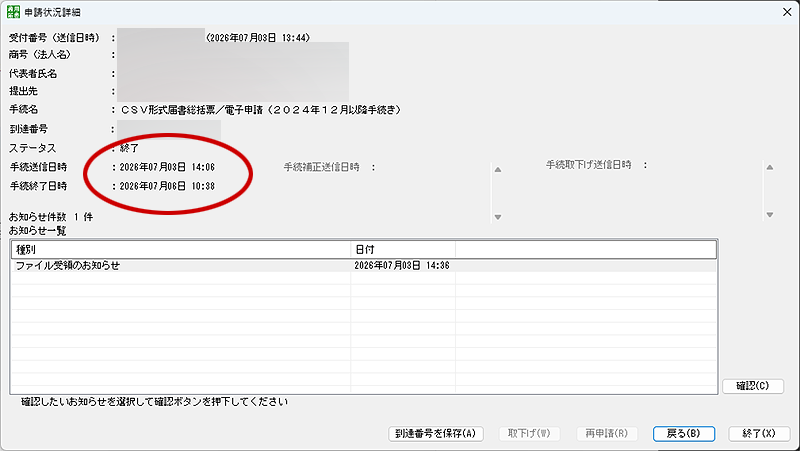This screenshot has height=451, width=800.
Task: Click the 手続取下げ送信日時 label
Action: 589,165
